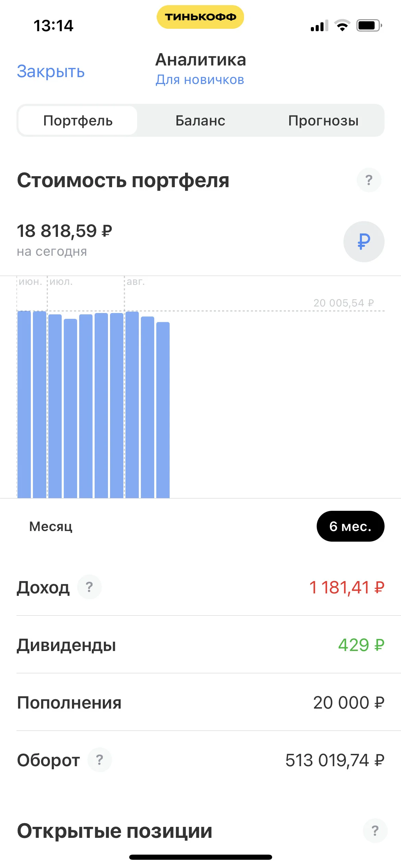Tap the battery icon in status bar
The image size is (401, 868).
pyautogui.click(x=369, y=26)
